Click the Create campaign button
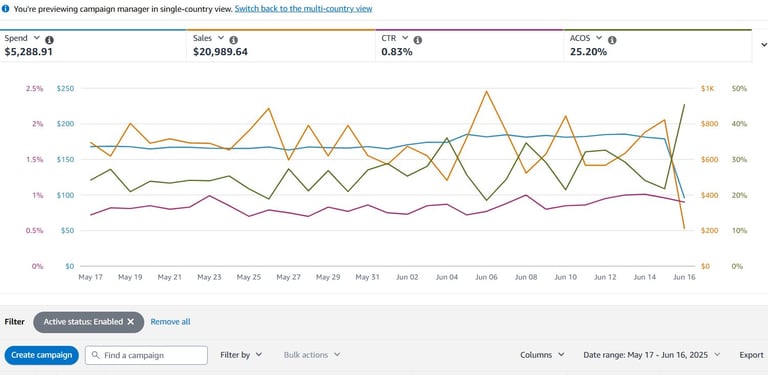Viewport: 768px width, 375px height. point(42,355)
